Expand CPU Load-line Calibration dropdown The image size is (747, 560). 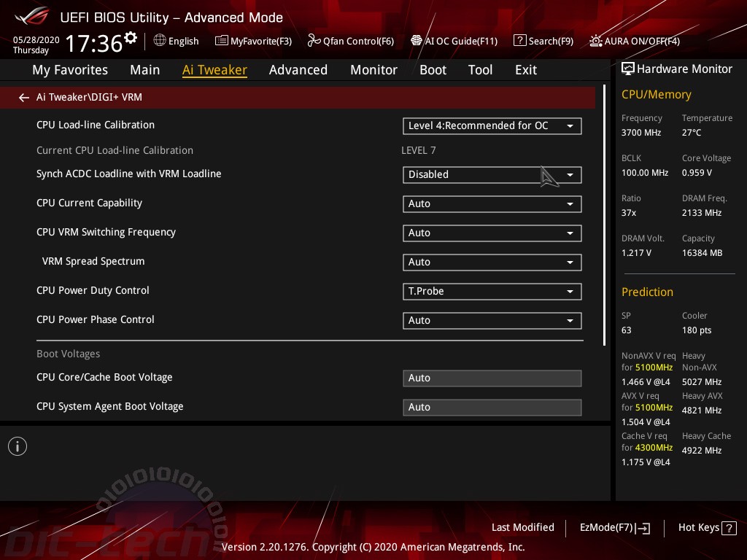point(492,126)
